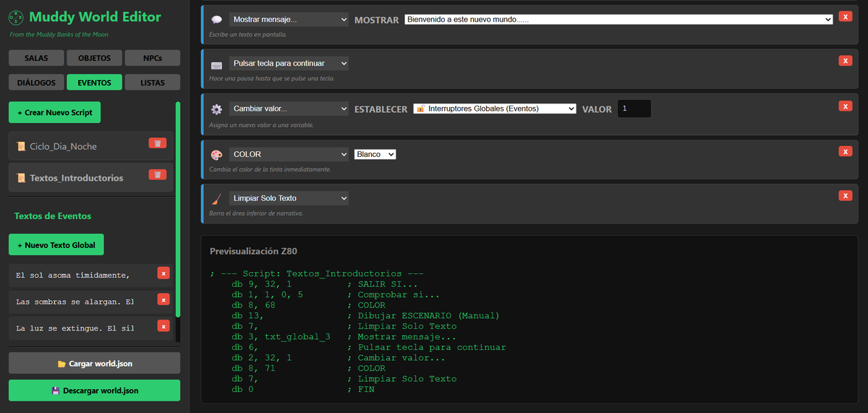Edit the 'El sol asoma tímidamente,' text field
This screenshot has height=413, width=868.
tap(81, 275)
